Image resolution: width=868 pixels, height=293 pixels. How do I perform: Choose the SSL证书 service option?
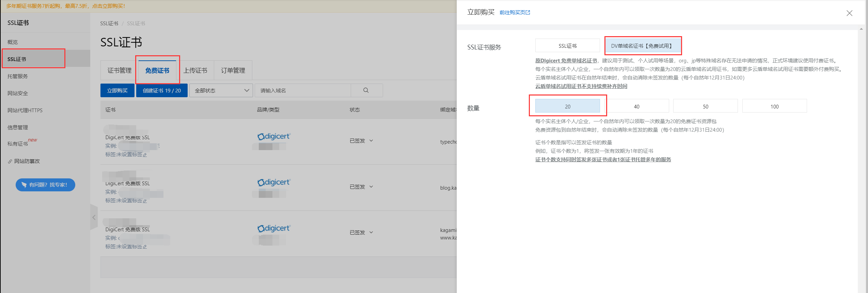pyautogui.click(x=567, y=46)
